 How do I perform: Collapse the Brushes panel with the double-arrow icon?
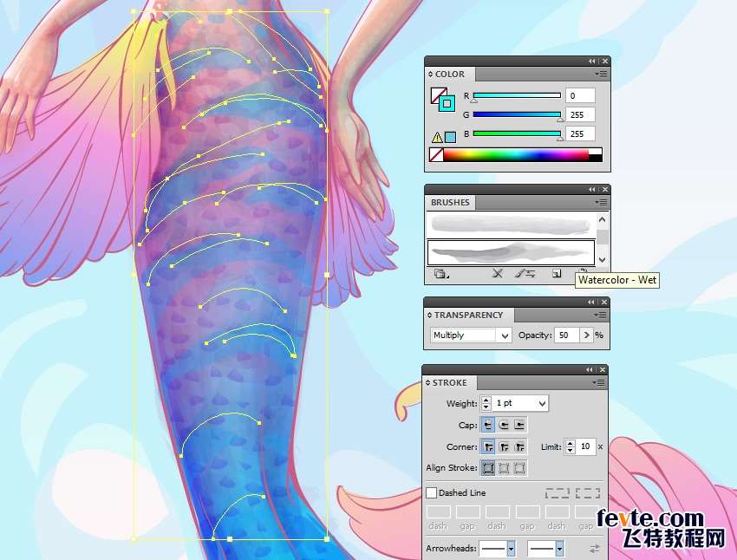click(591, 189)
